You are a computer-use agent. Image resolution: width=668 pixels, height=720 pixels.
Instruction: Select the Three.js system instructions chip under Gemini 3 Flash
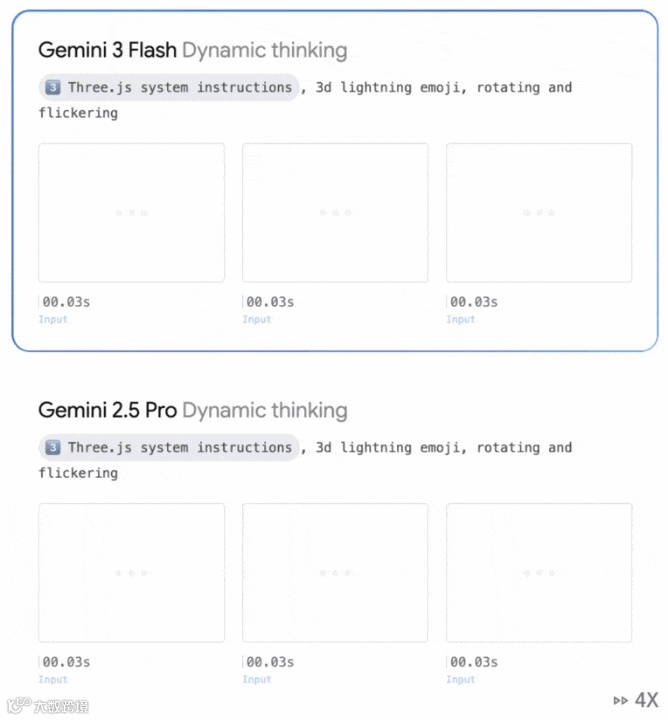coord(168,88)
